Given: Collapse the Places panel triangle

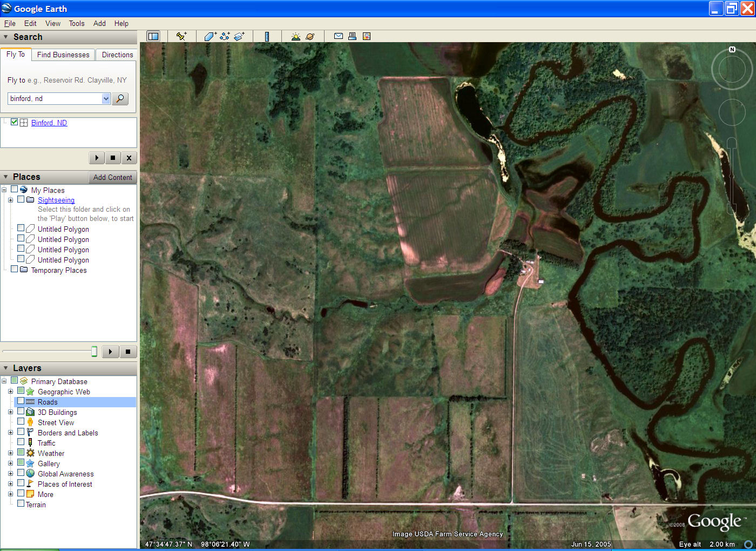Looking at the screenshot, I should pos(6,177).
